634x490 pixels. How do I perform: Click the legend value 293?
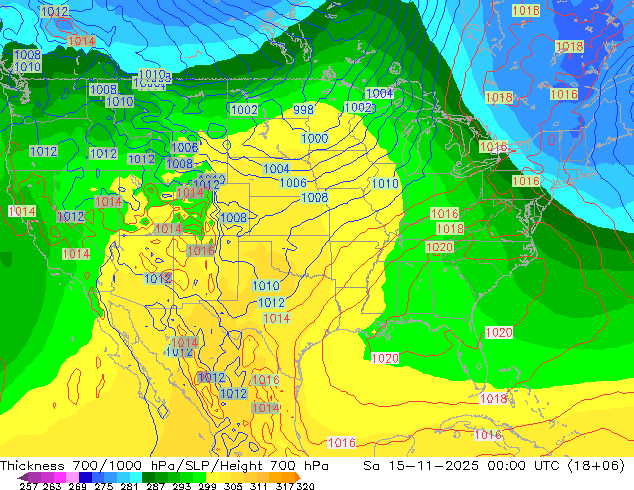tap(182, 486)
